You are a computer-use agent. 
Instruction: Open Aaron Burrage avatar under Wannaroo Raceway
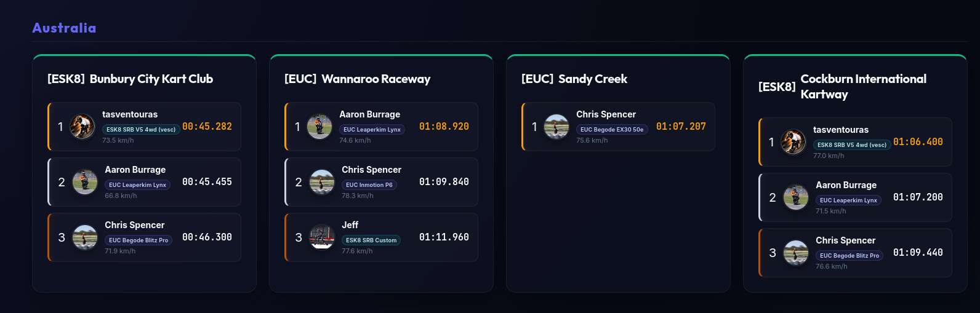click(x=319, y=127)
